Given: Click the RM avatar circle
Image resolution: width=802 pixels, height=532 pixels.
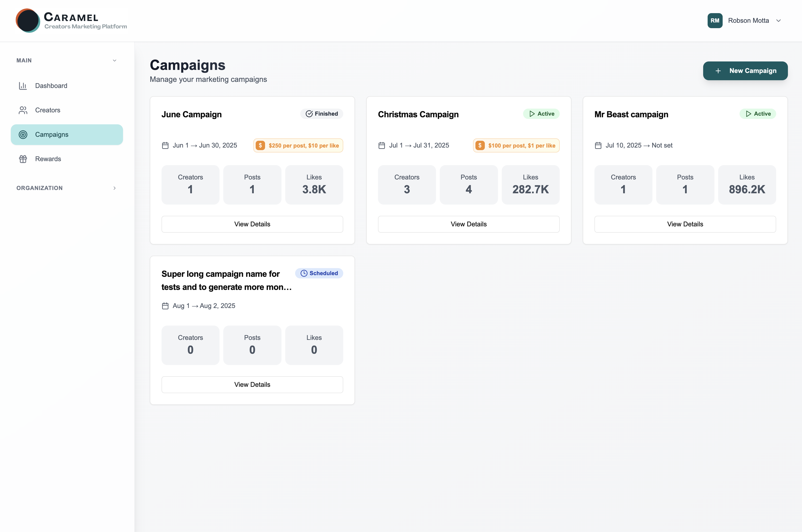Looking at the screenshot, I should (715, 20).
